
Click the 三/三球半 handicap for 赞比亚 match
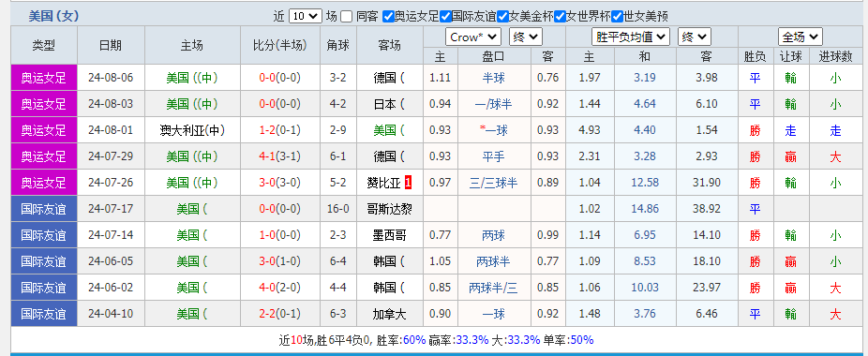[x=493, y=182]
